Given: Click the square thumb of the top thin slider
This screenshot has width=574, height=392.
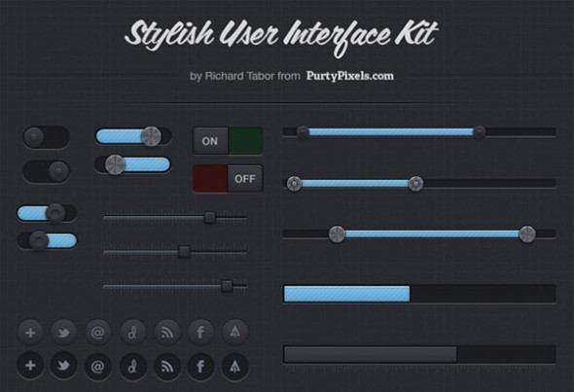Looking at the screenshot, I should 209,218.
